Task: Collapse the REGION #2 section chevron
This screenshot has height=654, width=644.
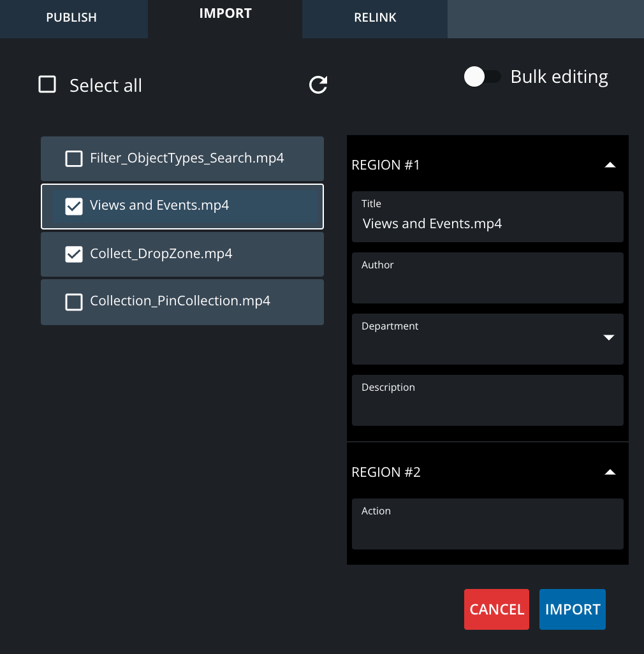Action: click(x=610, y=472)
